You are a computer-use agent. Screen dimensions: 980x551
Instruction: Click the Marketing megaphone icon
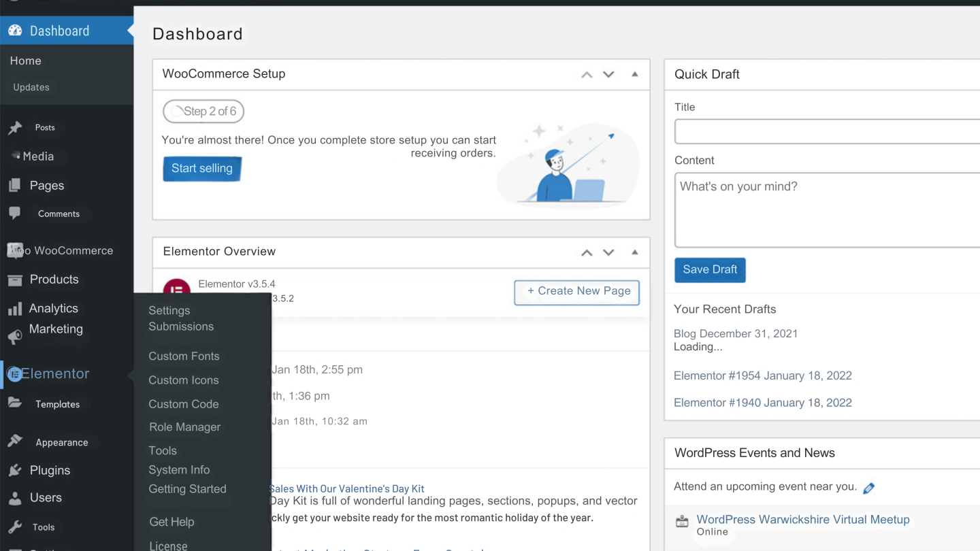(14, 337)
